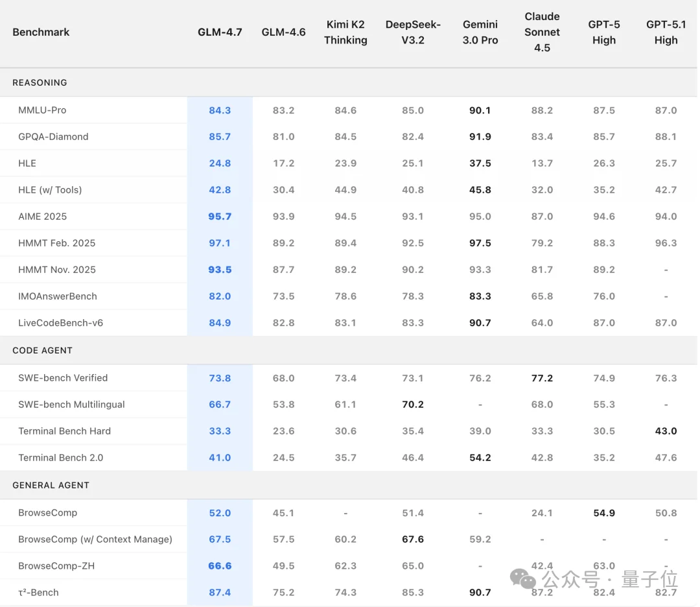Select the GPT-5.1 High column header
700x607 pixels.
(x=666, y=32)
